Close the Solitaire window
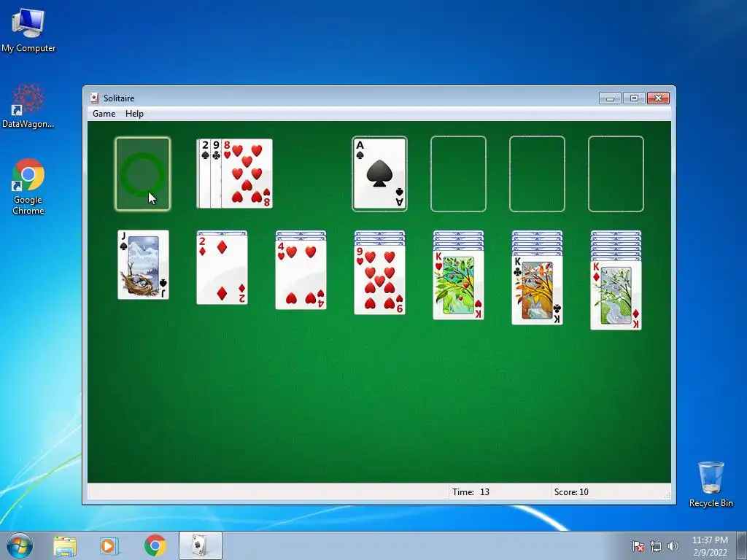 click(x=658, y=98)
